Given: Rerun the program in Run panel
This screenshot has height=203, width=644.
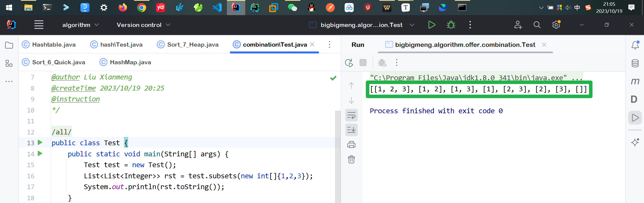Looking at the screenshot, I should (349, 63).
